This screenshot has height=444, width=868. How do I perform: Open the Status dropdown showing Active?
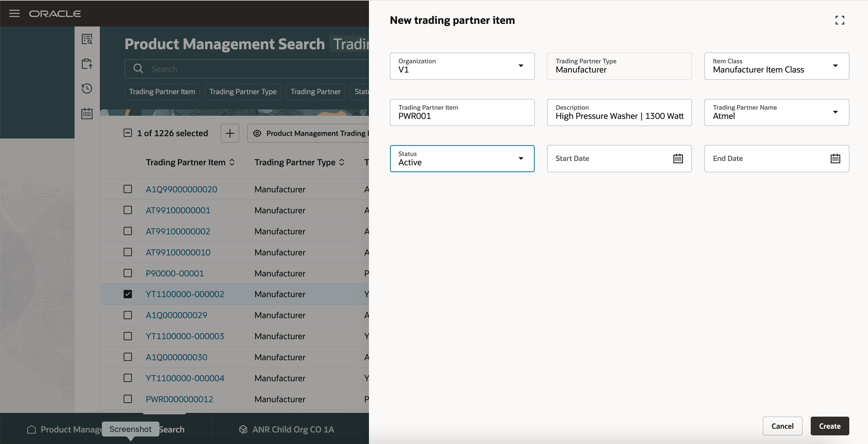tap(521, 158)
